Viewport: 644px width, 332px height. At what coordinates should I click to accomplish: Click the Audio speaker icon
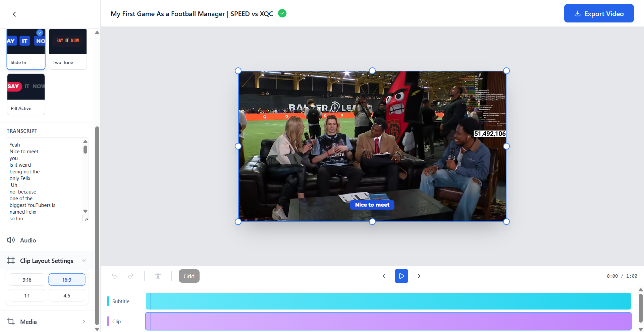pos(11,240)
